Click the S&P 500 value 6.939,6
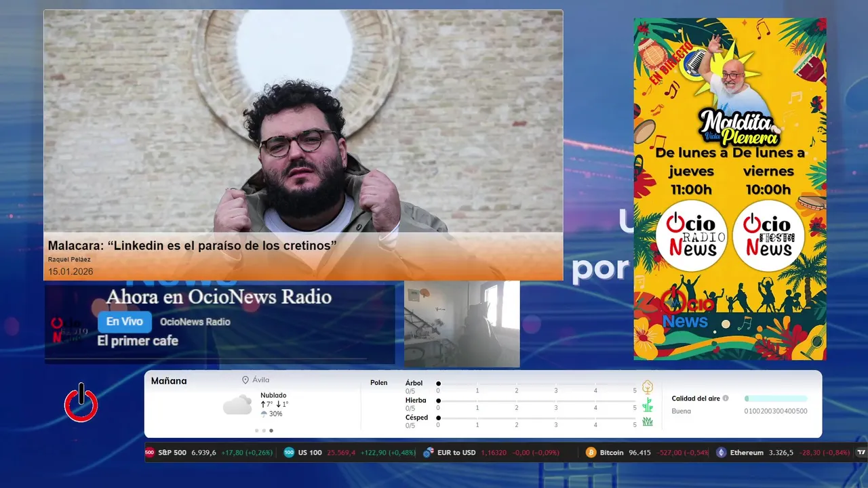The height and width of the screenshot is (488, 868). pyautogui.click(x=204, y=453)
